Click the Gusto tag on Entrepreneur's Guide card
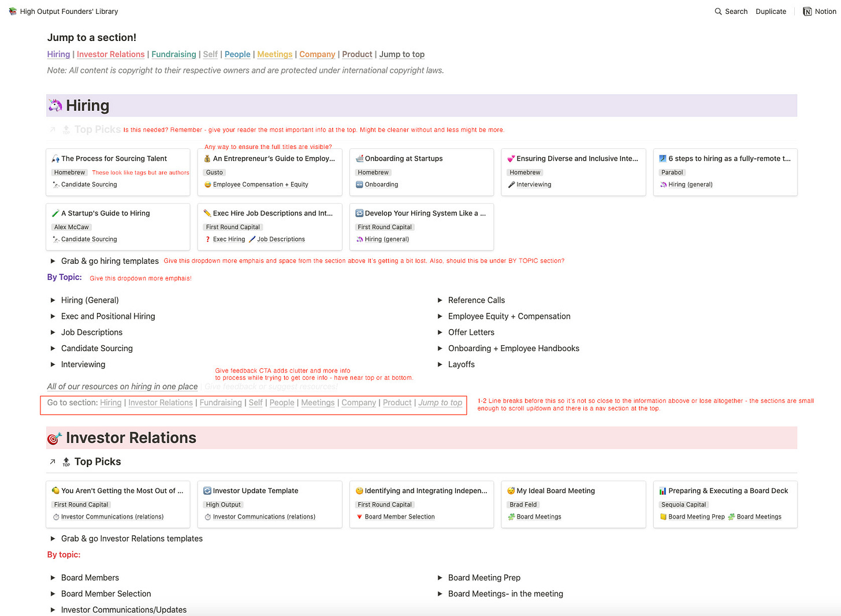Viewport: 841px width, 616px height. [214, 173]
